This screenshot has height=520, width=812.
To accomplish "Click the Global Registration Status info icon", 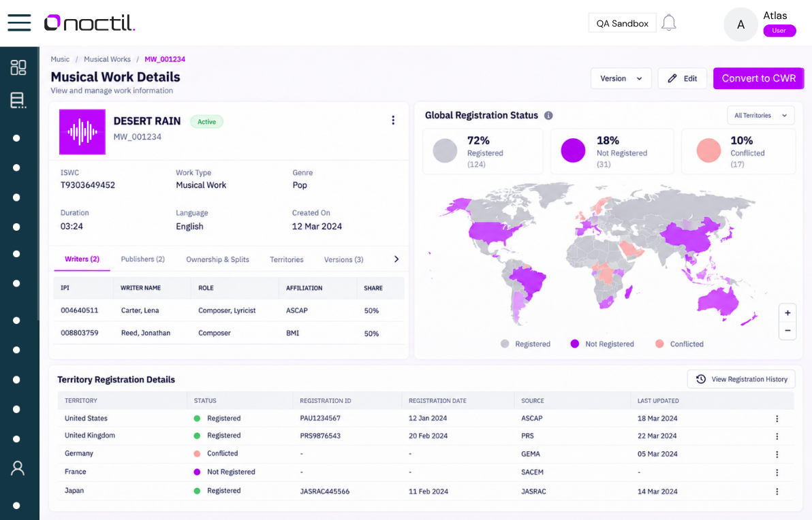I will point(548,116).
